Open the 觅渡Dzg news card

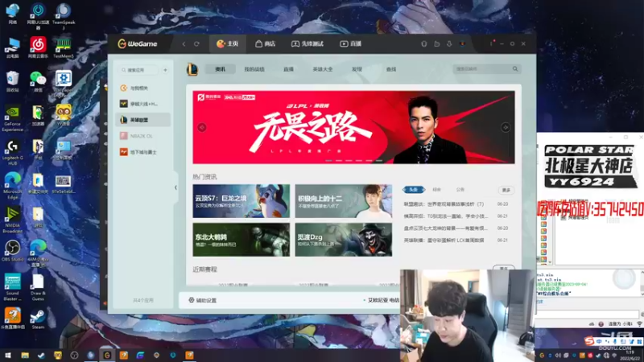click(344, 240)
